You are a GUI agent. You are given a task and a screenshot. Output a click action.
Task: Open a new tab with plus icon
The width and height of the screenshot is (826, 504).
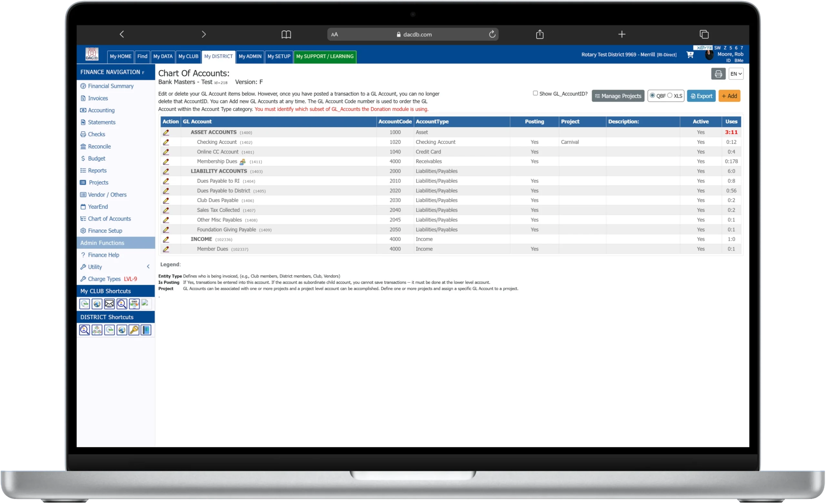pos(622,34)
